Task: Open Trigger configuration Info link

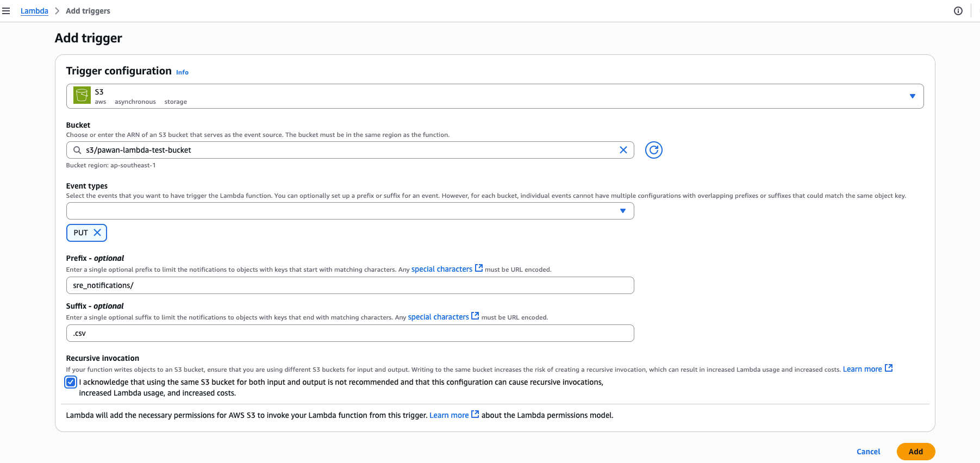Action: (x=182, y=72)
